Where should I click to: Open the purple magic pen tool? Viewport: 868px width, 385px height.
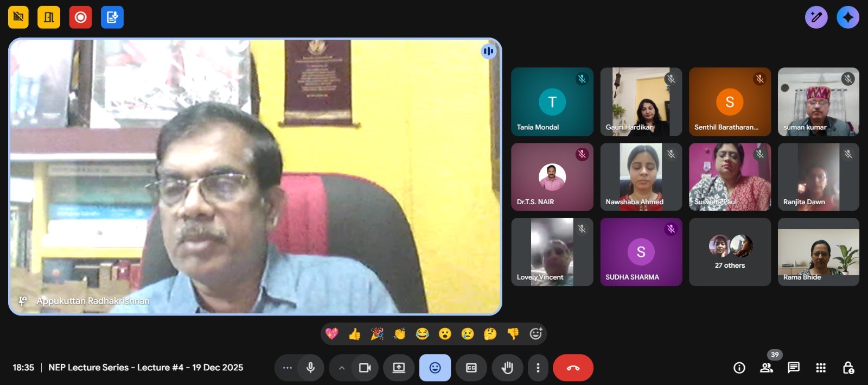point(816,17)
